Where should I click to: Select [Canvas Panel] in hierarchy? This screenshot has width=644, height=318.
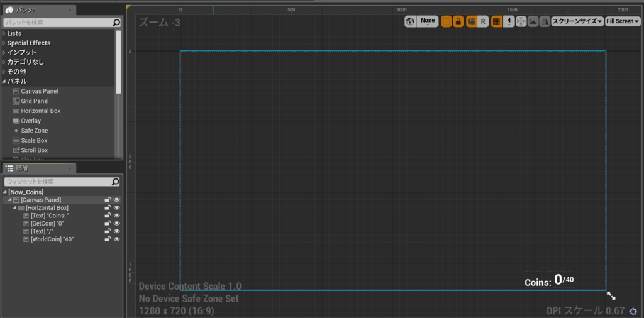click(x=41, y=200)
